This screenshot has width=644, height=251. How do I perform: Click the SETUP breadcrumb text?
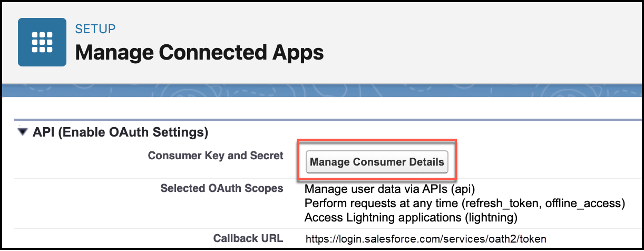click(95, 28)
